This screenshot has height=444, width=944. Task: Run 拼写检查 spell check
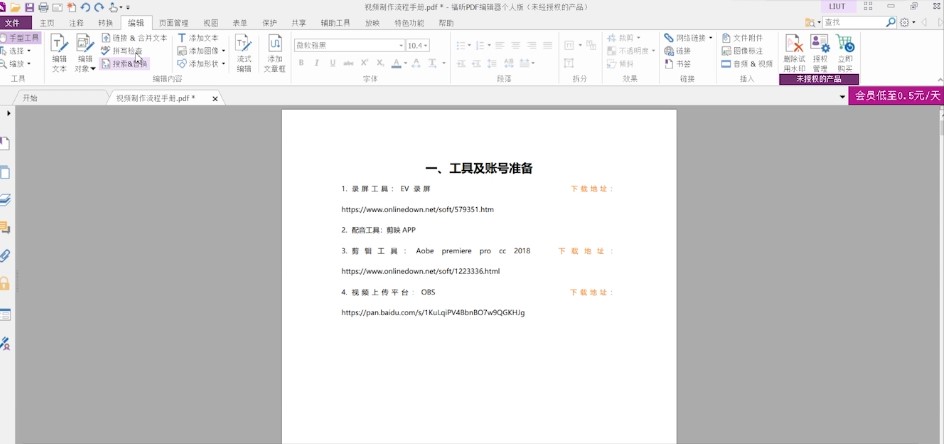coord(122,51)
